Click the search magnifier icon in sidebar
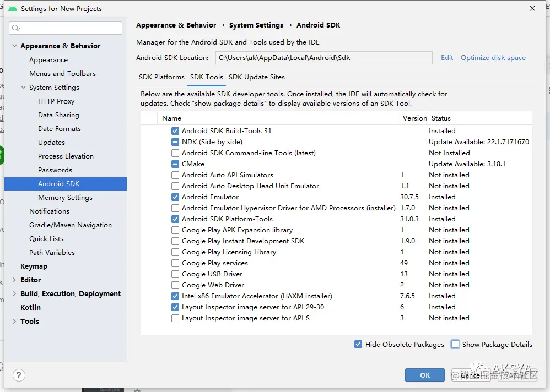 click(15, 28)
